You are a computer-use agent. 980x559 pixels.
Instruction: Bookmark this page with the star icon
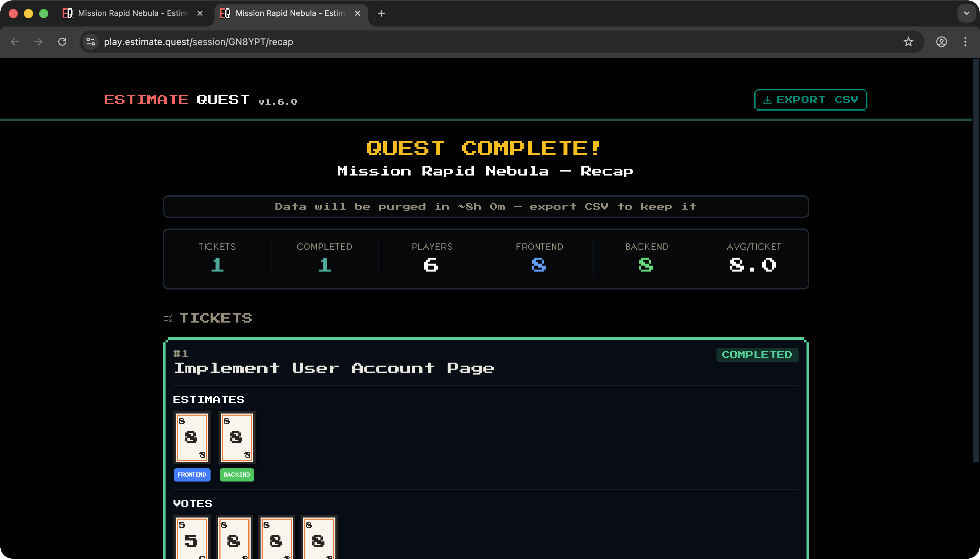[x=908, y=42]
